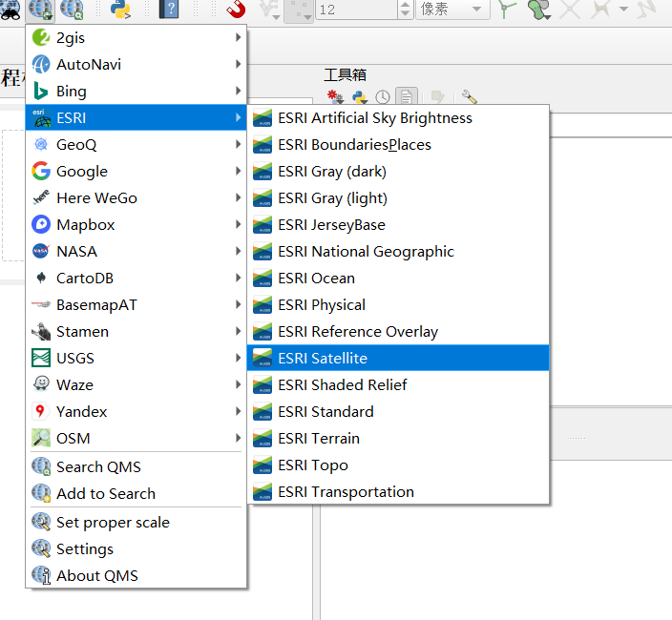The image size is (672, 620).
Task: Select the ESRI menu entry
Action: (x=136, y=117)
